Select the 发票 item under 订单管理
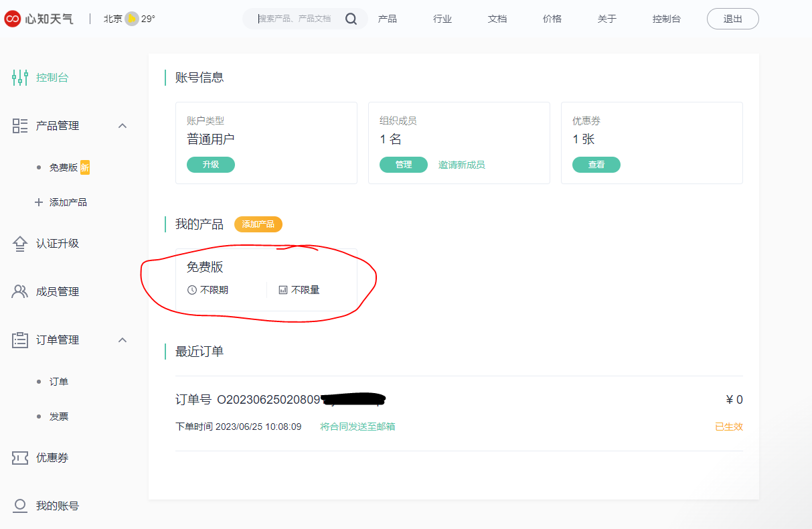 click(59, 417)
